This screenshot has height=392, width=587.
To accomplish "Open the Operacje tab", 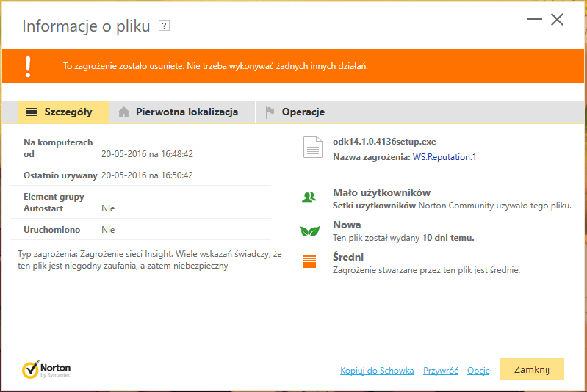I will 299,112.
